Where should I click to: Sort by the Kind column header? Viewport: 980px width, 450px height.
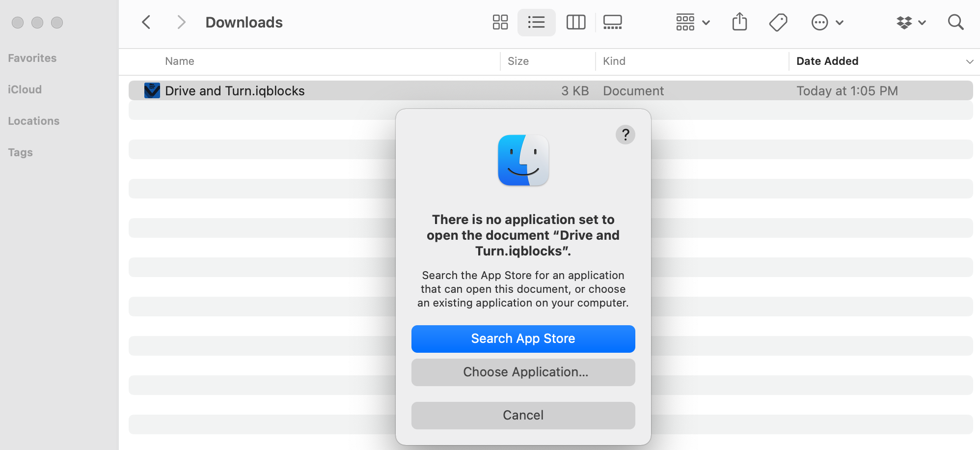point(614,61)
